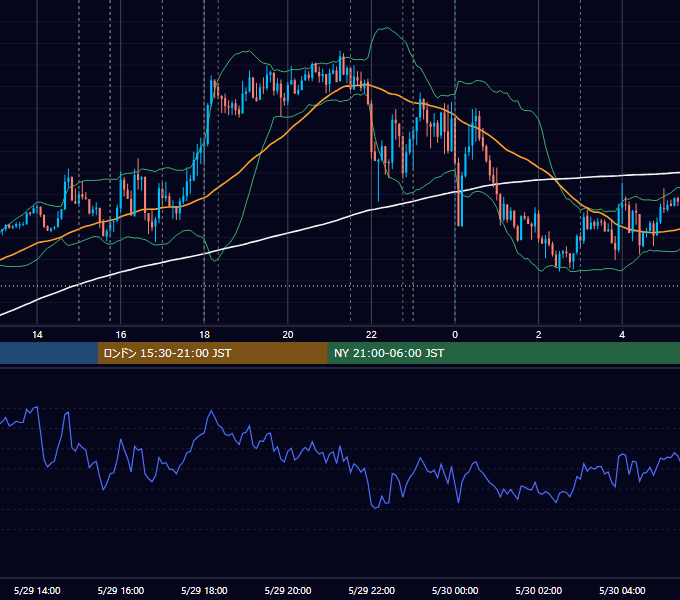The image size is (680, 600).
Task: Click hour label 16 on price chart axis
Action: coord(121,335)
